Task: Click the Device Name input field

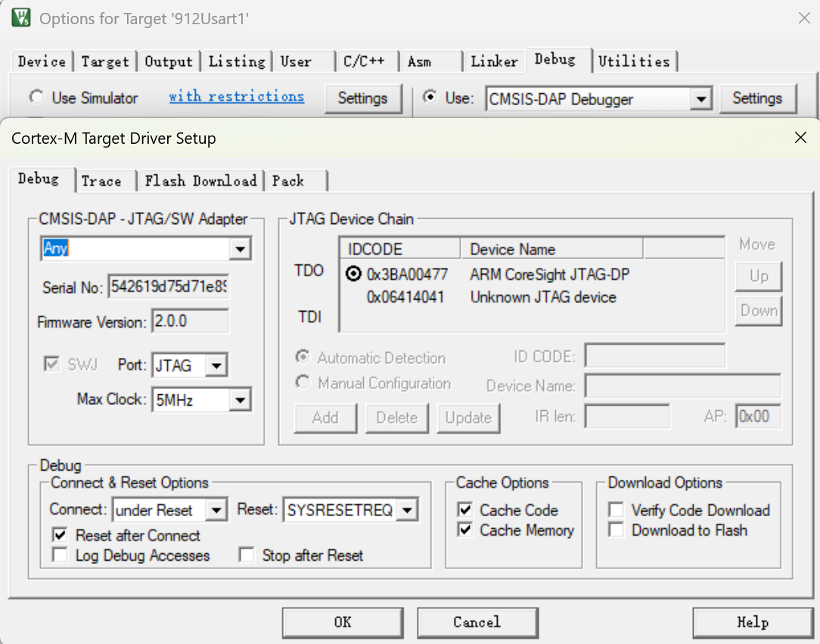Action: point(683,385)
